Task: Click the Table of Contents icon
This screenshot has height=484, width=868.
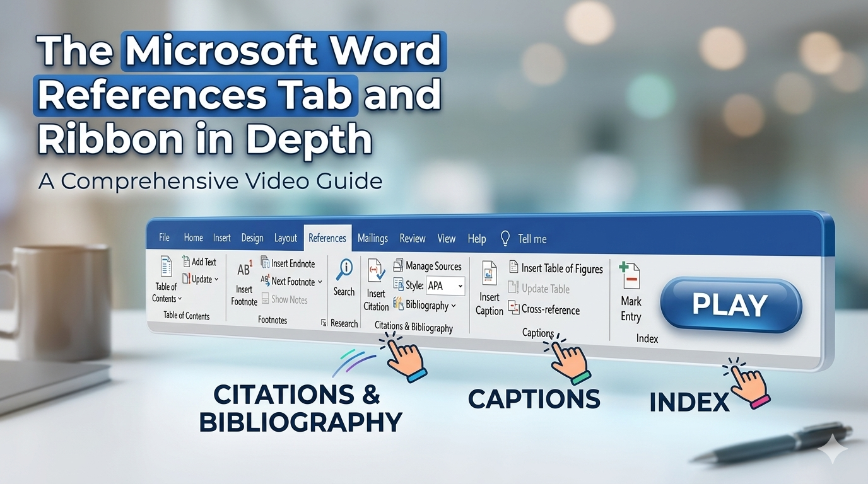Action: coord(166,267)
